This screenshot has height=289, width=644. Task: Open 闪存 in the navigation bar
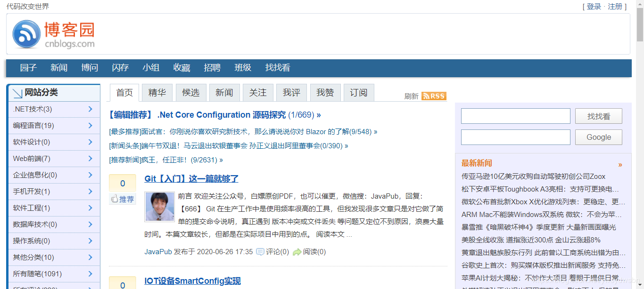[x=120, y=68]
